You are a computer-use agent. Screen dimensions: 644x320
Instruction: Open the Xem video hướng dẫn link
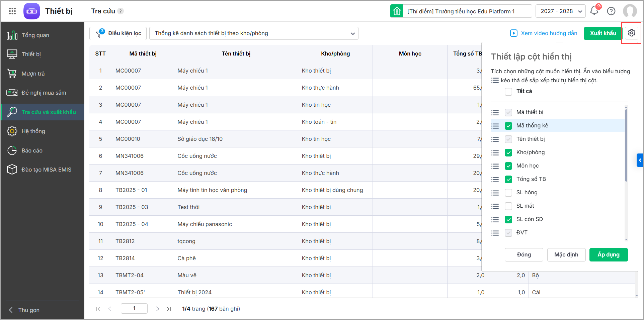pos(544,33)
